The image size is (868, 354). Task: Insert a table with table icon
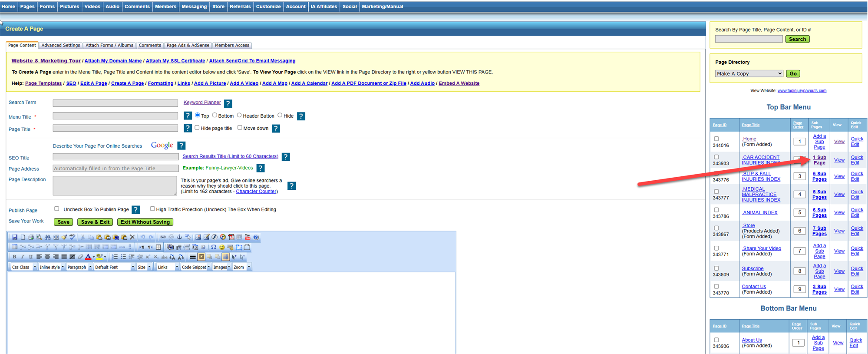(14, 247)
